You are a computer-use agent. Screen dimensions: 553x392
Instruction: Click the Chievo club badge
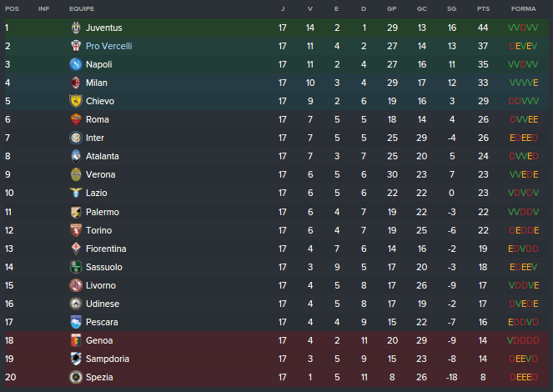coord(76,101)
